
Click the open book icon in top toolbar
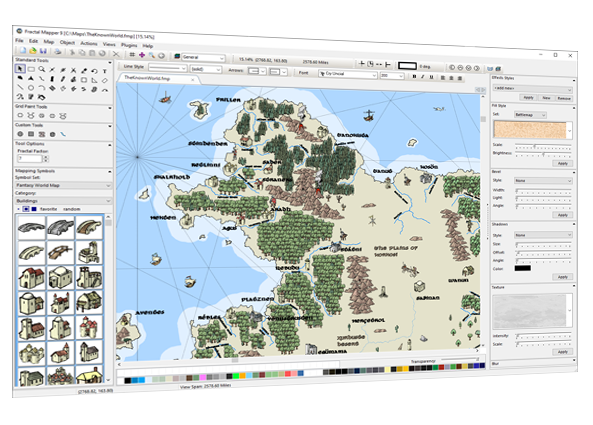[x=490, y=68]
